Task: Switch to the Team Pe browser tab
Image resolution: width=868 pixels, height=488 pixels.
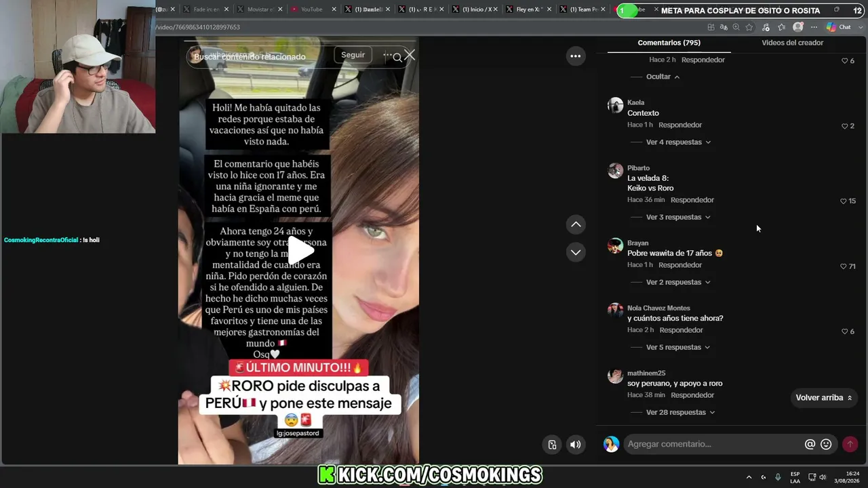Action: 583,9
